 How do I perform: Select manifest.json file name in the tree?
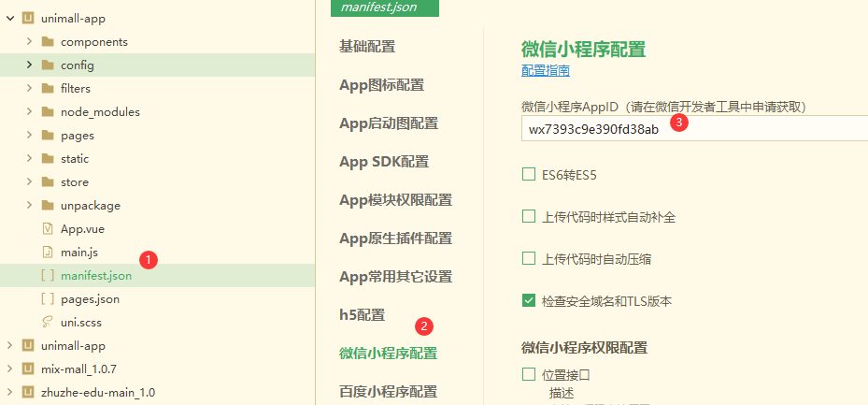point(96,275)
